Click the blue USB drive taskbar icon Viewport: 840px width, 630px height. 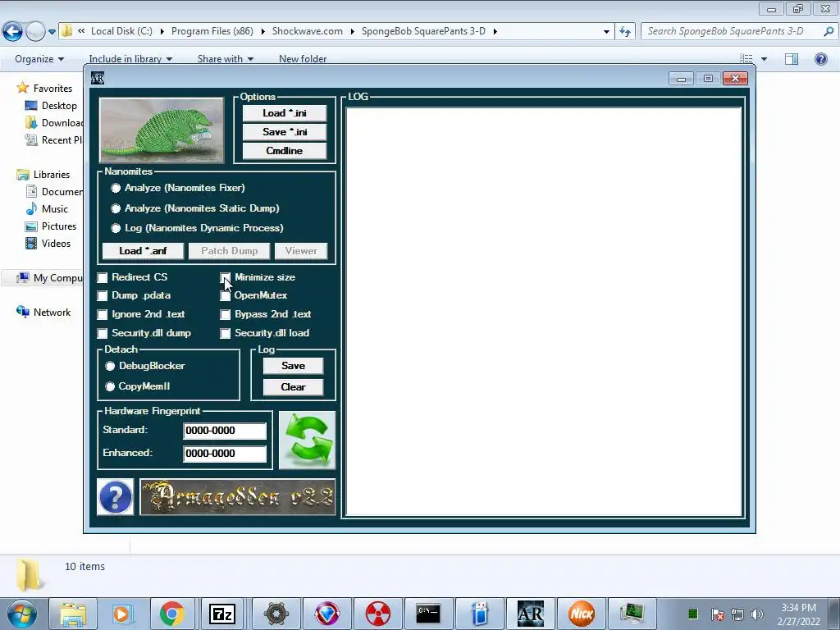coord(479,614)
